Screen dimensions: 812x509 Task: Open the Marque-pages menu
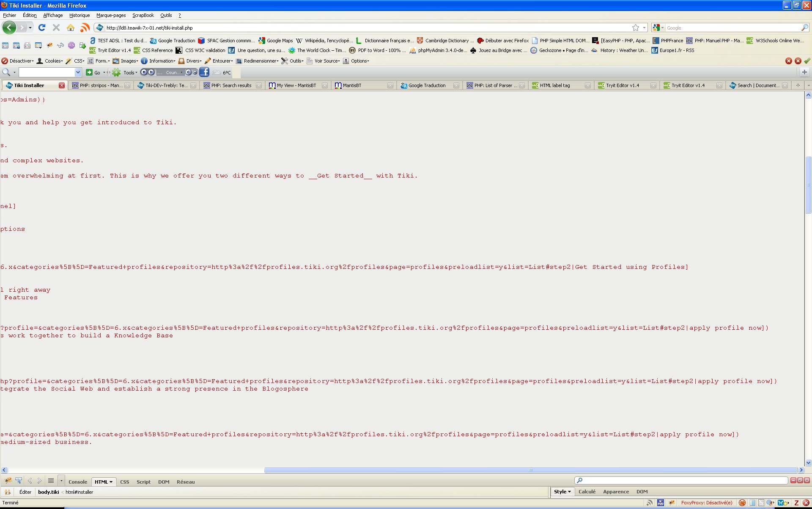(x=111, y=15)
